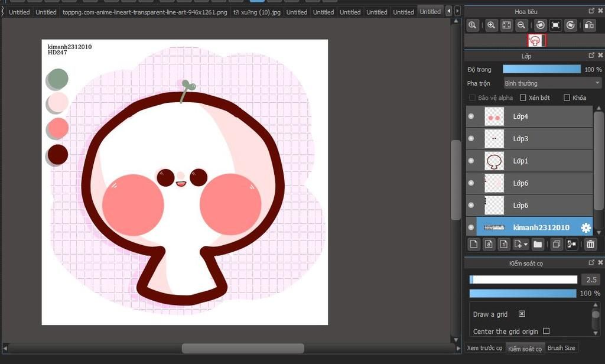The width and height of the screenshot is (605, 364).
Task: Select the Lớp1 outline layer thumbnail
Action: pyautogui.click(x=495, y=161)
